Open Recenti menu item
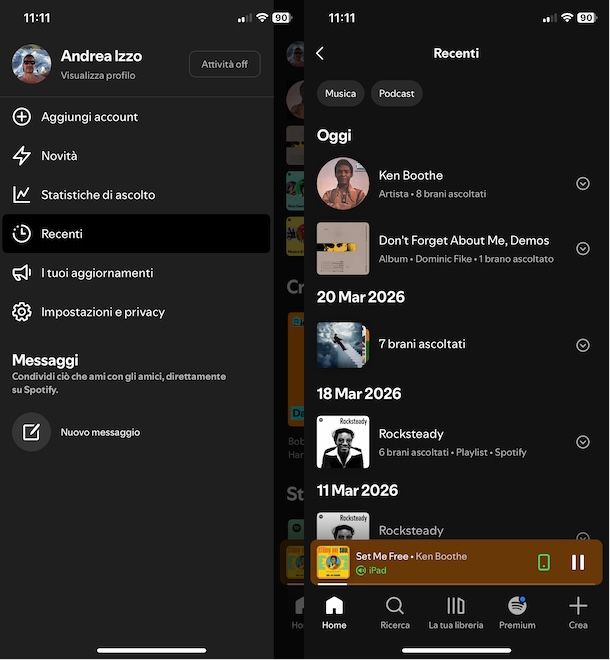This screenshot has width=610, height=660. pos(136,234)
